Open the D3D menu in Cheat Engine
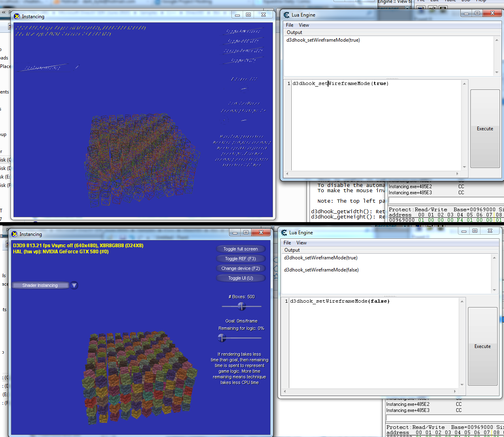 [466, 1]
